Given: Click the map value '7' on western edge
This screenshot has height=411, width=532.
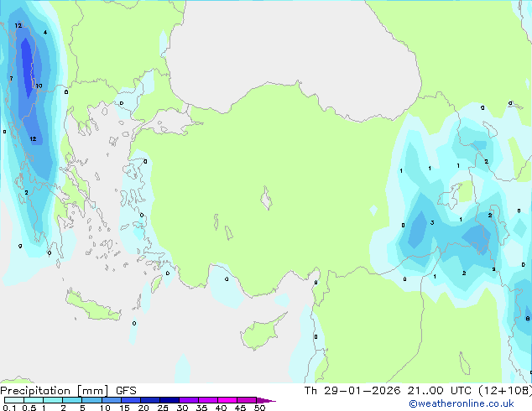Looking at the screenshot, I should pyautogui.click(x=11, y=79).
